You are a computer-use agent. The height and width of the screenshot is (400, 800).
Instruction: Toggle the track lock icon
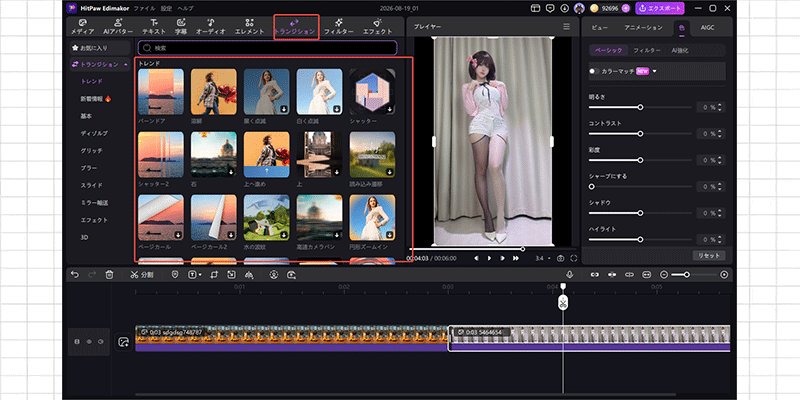click(77, 342)
